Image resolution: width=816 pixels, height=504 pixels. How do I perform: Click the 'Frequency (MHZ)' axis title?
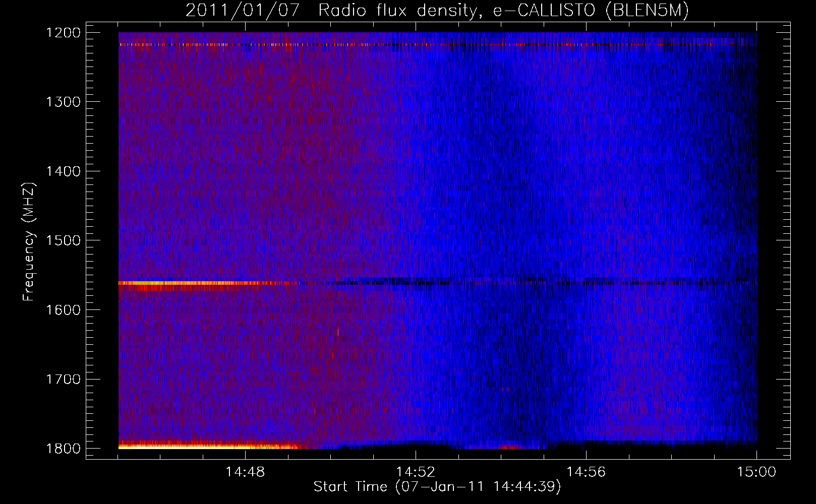pos(29,242)
